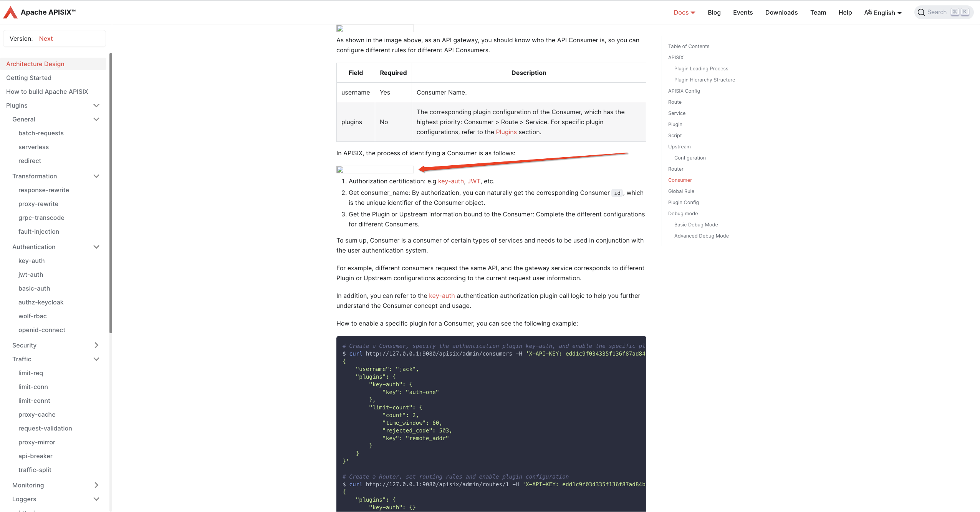Open the JWT link in the numbered list
The image size is (980, 512).
(474, 181)
